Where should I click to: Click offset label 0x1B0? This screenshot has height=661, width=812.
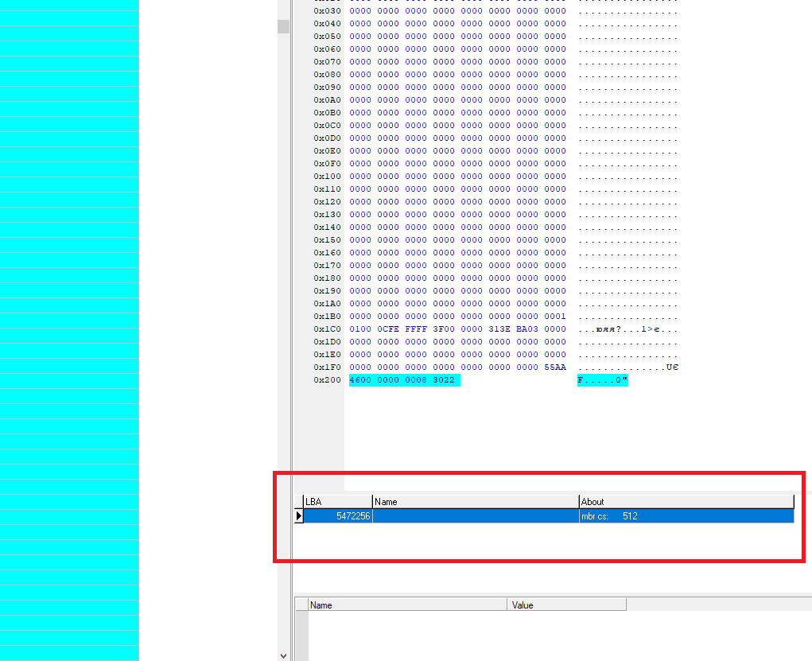[328, 316]
